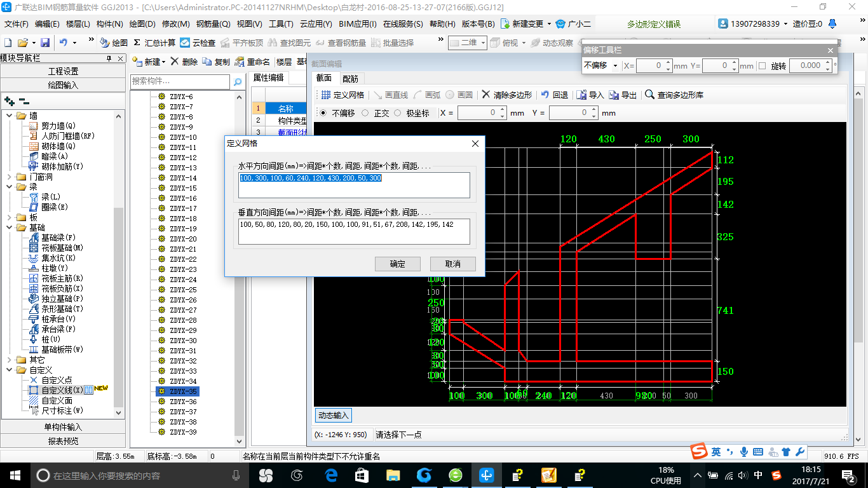Open 查询多边形库 polygon library search

click(x=674, y=95)
